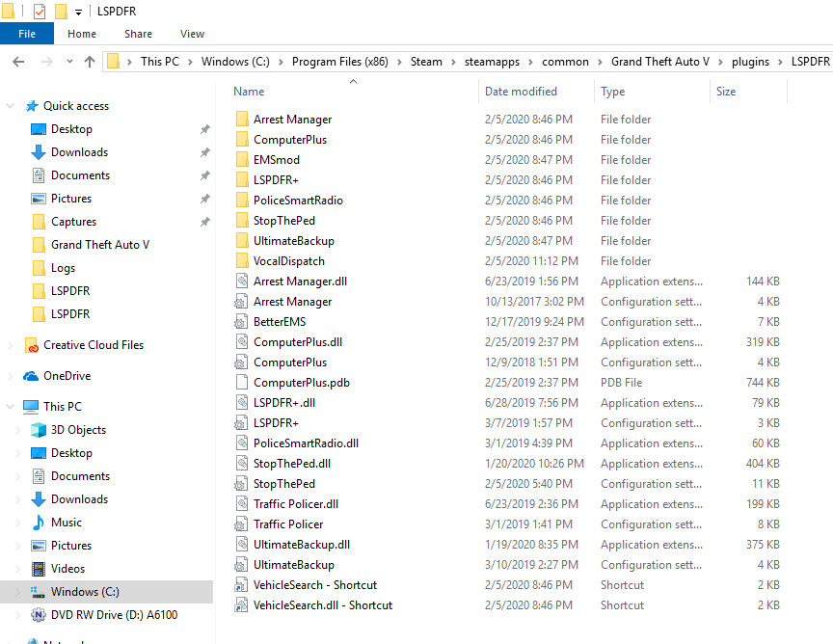Click pin icon beside Captures

pyautogui.click(x=204, y=222)
